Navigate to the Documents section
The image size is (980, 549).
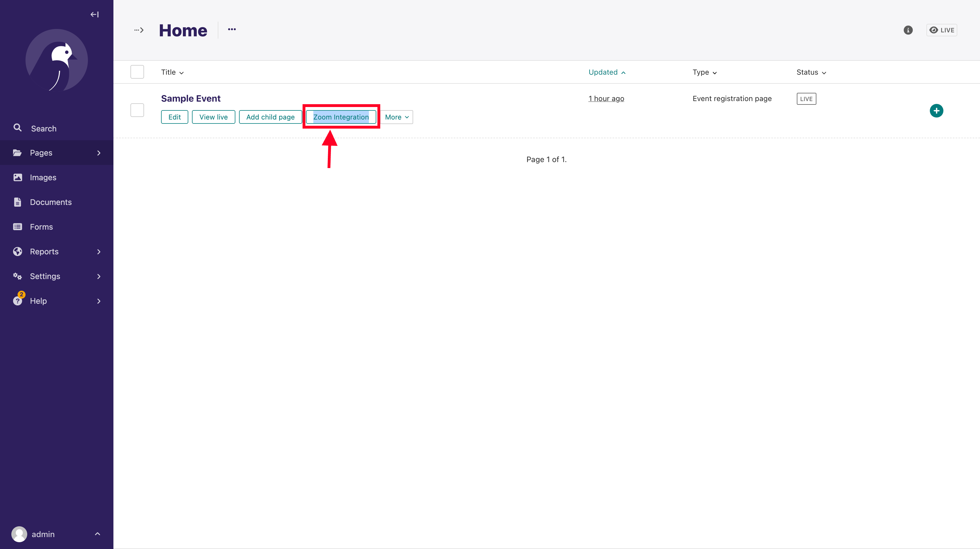(x=50, y=202)
